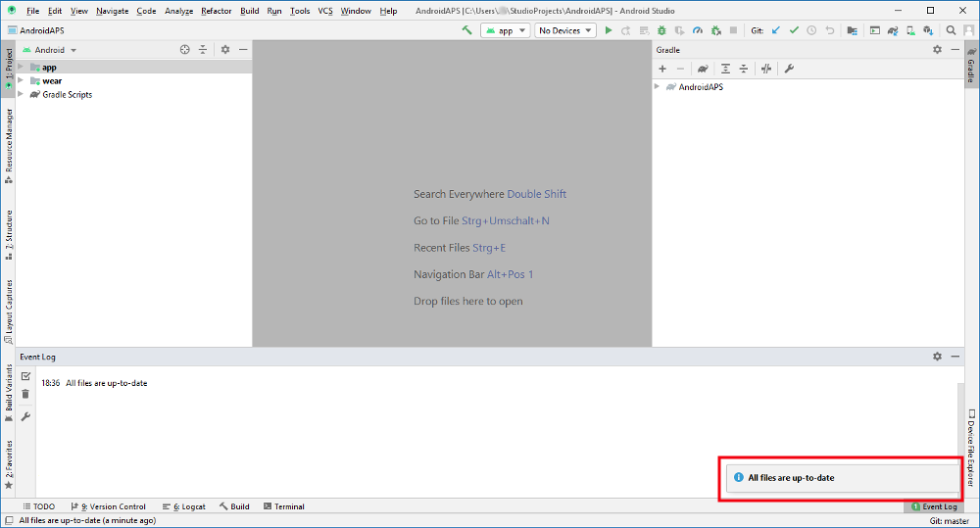Open the Navigate menu
The width and height of the screenshot is (980, 528).
coord(112,11)
